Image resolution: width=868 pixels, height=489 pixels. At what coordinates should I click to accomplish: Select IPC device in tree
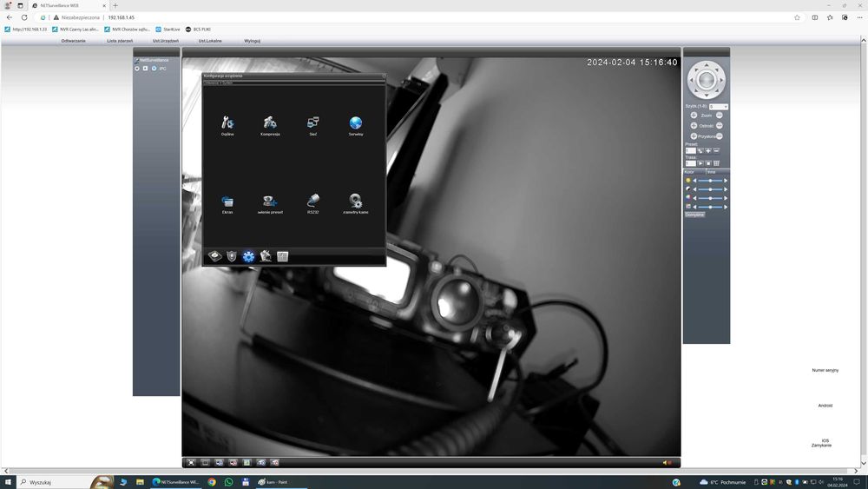[162, 69]
